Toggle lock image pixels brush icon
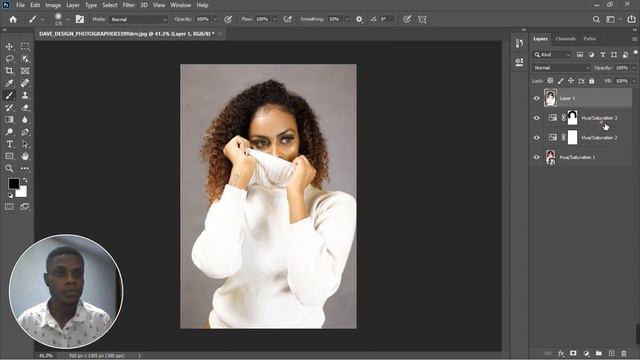This screenshot has width=640, height=360. tap(561, 81)
